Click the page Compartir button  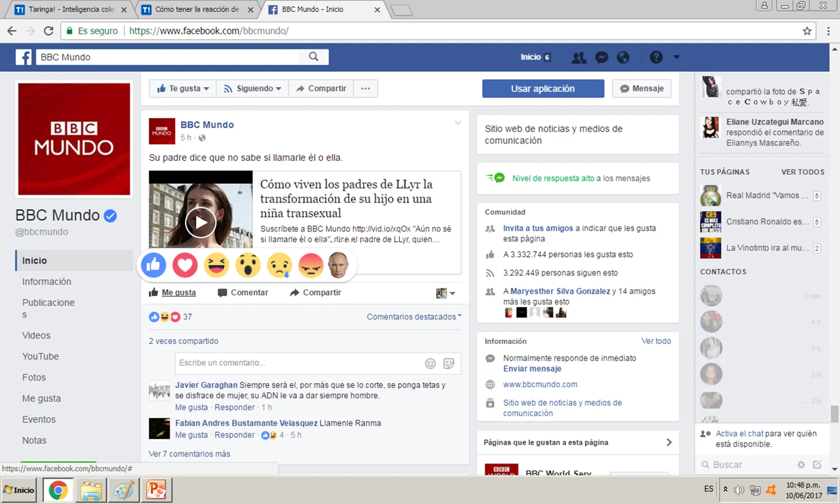[321, 89]
